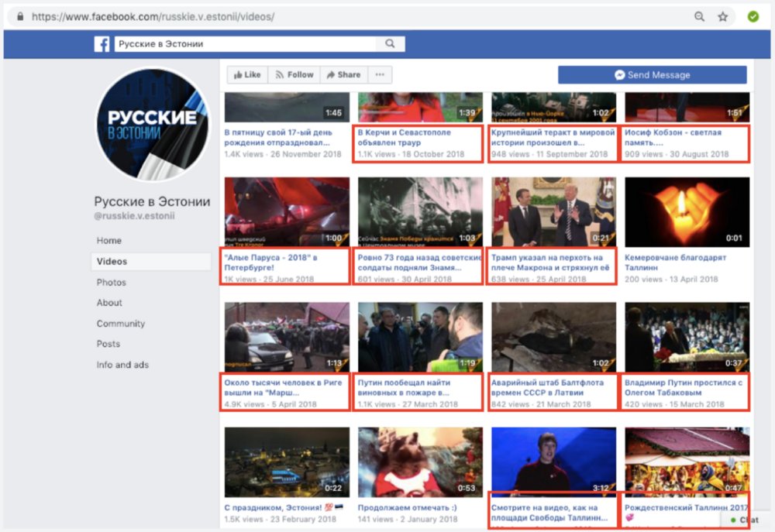
Task: Open video link Продолжаем отмечать :)
Action: pyautogui.click(x=408, y=507)
